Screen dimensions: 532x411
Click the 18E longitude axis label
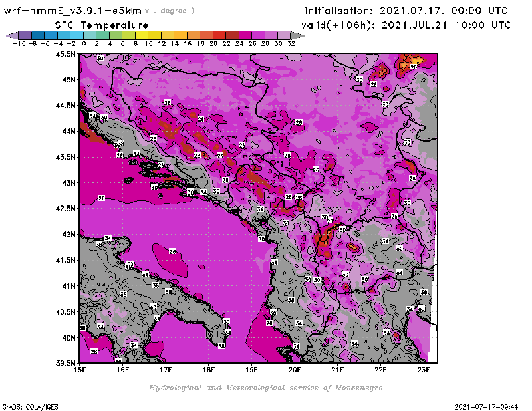click(x=209, y=370)
